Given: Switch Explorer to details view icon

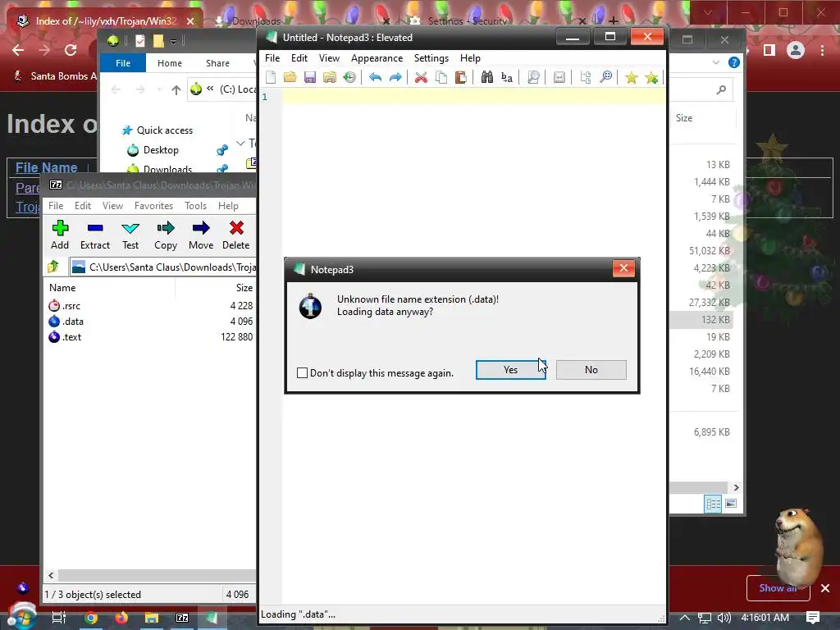Looking at the screenshot, I should tap(713, 504).
